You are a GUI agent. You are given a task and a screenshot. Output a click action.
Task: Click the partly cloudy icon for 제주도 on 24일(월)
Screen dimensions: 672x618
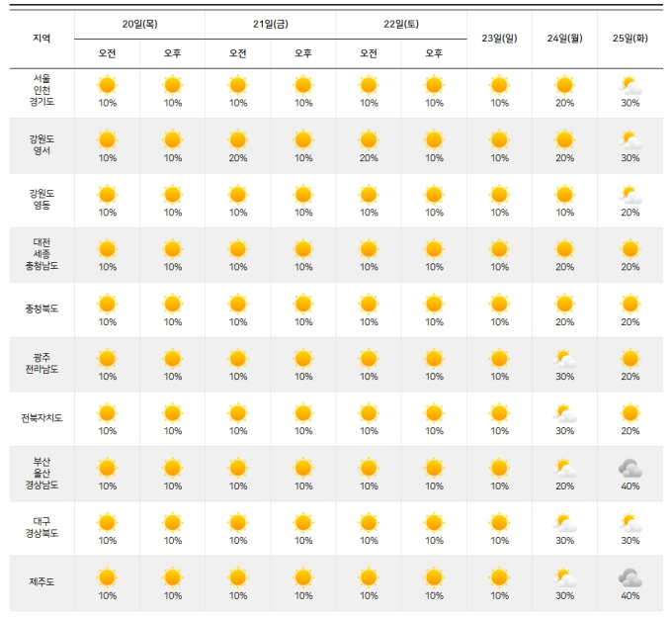pos(564,578)
